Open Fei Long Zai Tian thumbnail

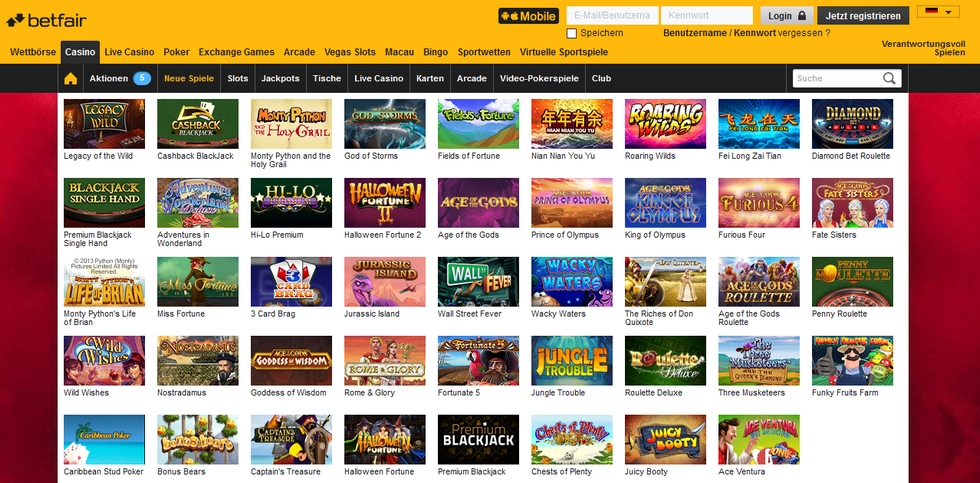[x=759, y=124]
